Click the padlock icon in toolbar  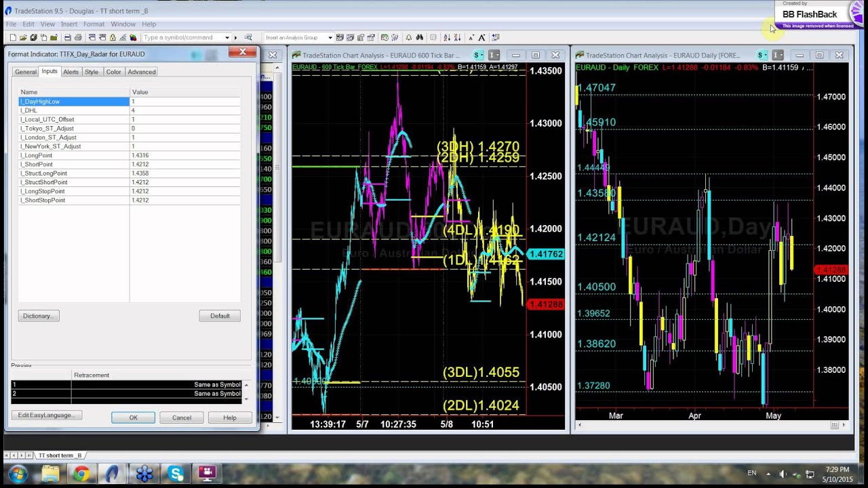click(113, 37)
